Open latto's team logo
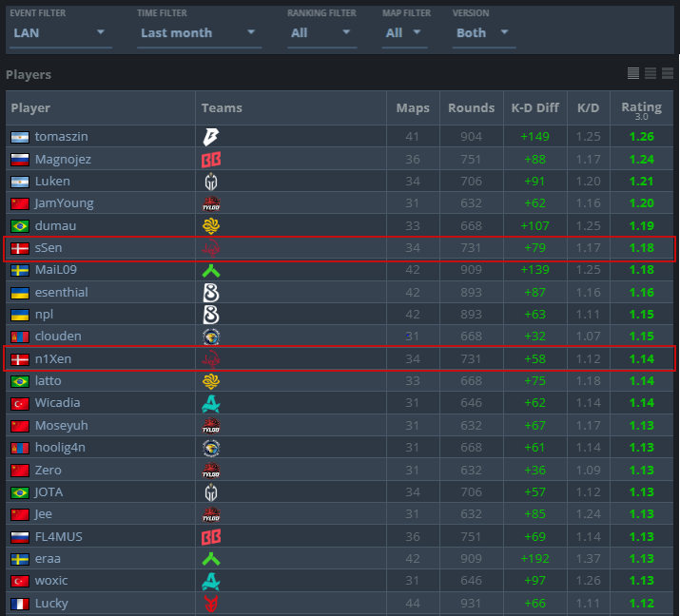 (211, 381)
